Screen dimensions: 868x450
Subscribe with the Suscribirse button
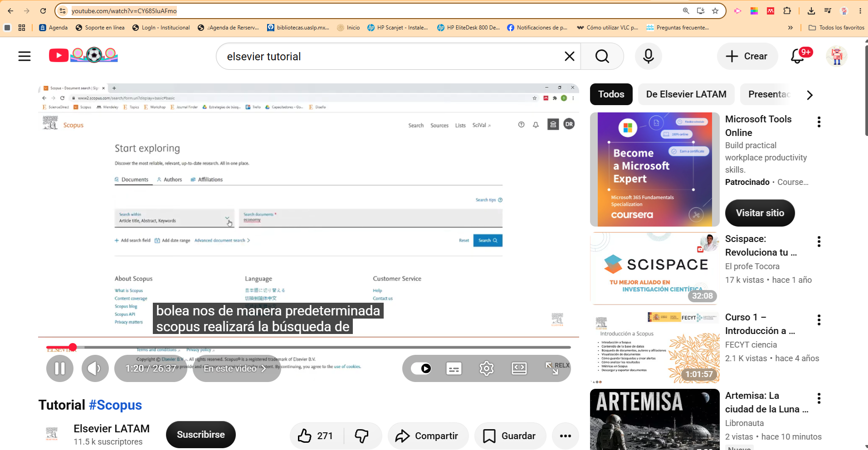point(201,435)
